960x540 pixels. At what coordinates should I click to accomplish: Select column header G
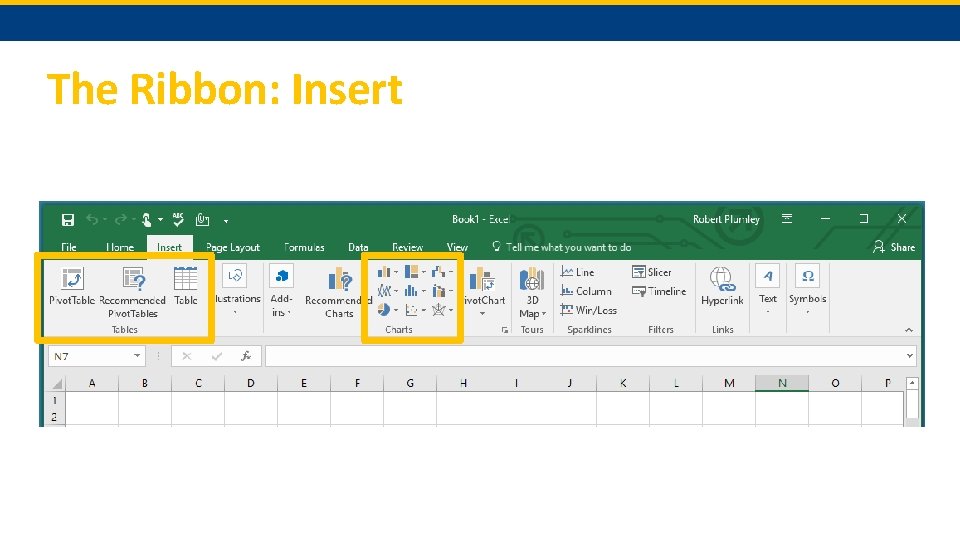point(410,383)
